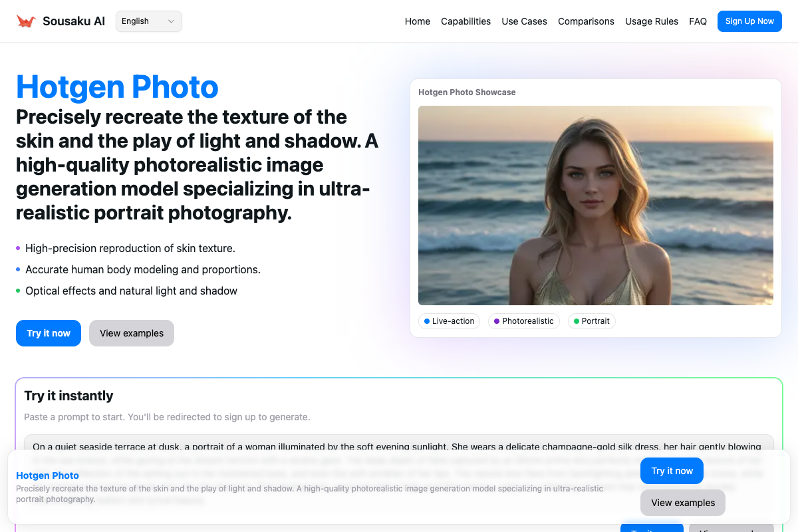Click the Sousaku AI brand name text
Screen dimensions: 798x532
pos(74,21)
